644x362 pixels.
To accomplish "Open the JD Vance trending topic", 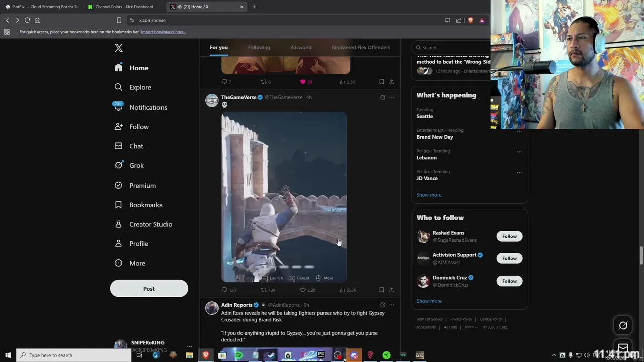I will pyautogui.click(x=427, y=178).
